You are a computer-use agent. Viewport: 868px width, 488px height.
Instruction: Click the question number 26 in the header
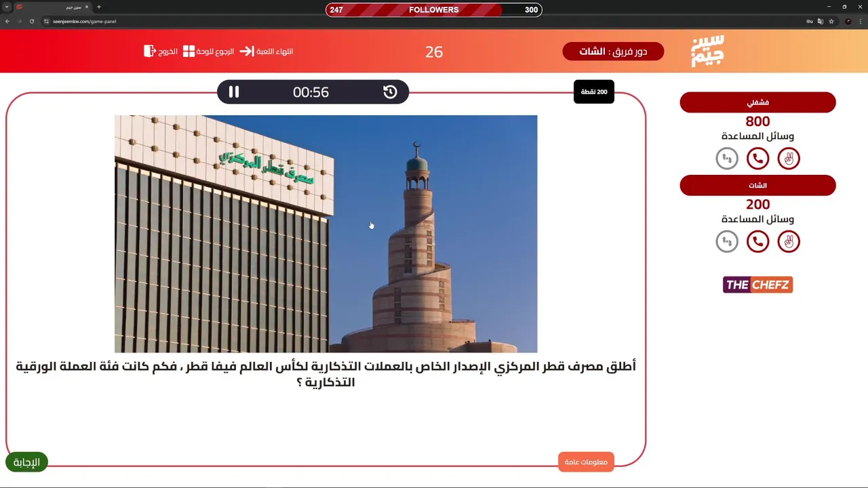pos(434,52)
